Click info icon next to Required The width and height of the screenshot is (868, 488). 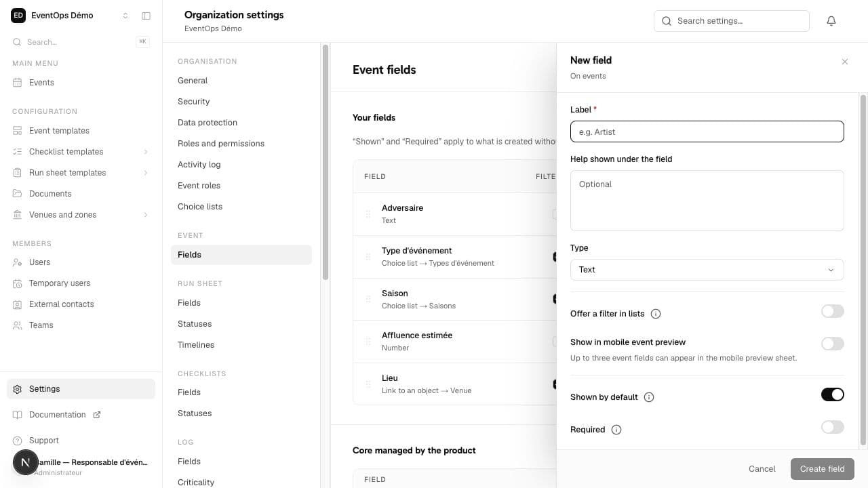pyautogui.click(x=616, y=430)
